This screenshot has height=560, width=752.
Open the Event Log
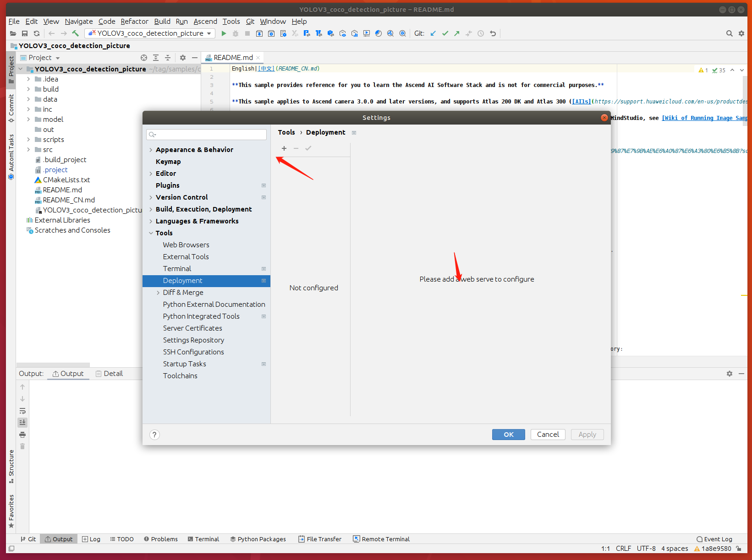click(x=714, y=539)
